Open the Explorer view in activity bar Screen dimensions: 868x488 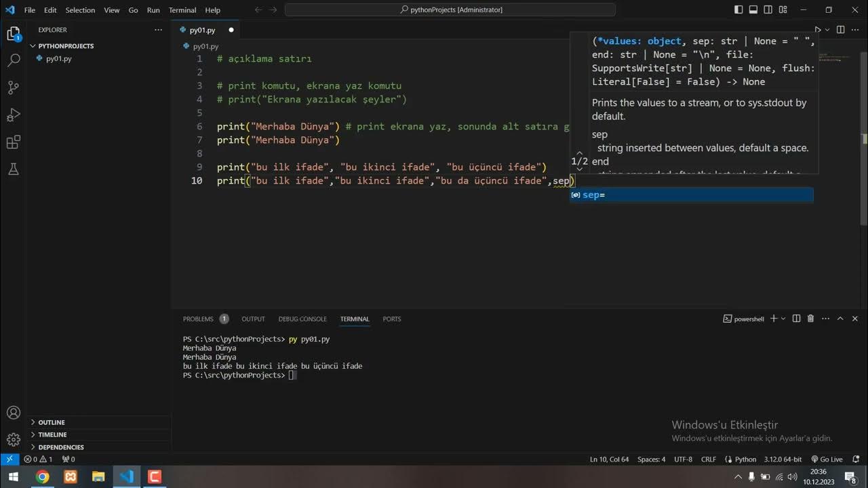14,34
